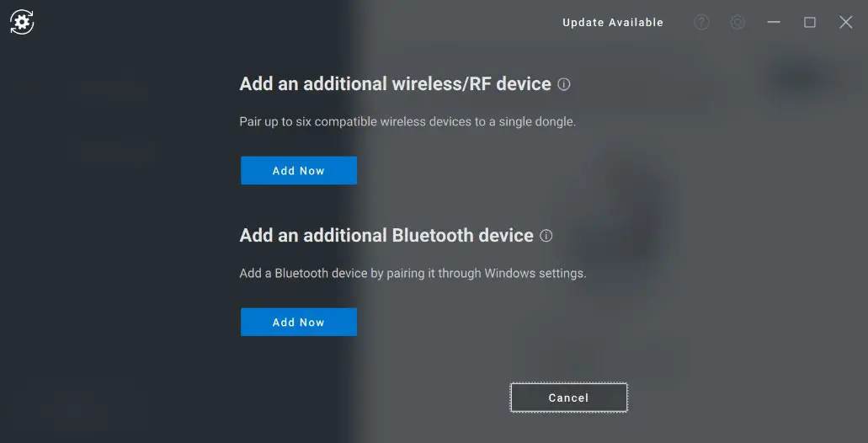Close the application window
This screenshot has height=443, width=868.
(x=846, y=23)
